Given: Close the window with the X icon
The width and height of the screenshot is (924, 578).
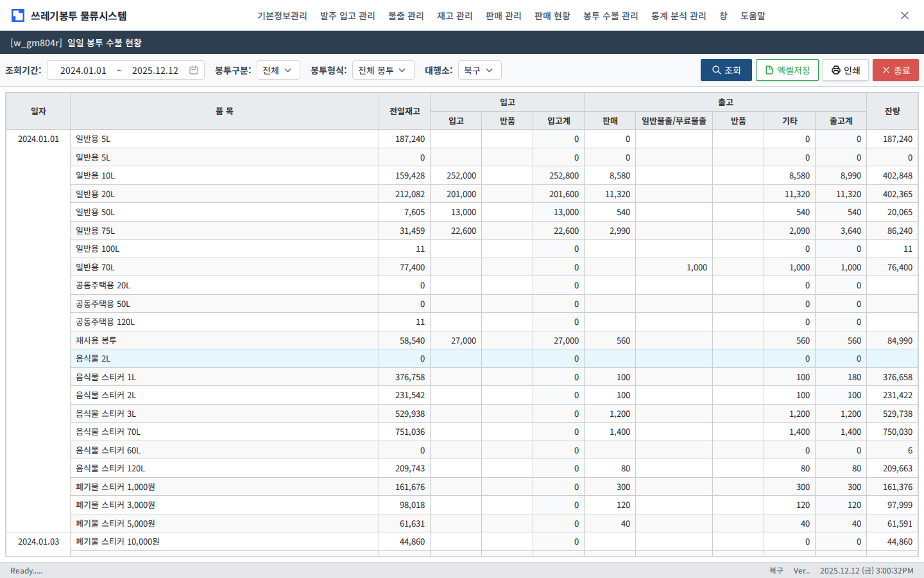Looking at the screenshot, I should 904,15.
